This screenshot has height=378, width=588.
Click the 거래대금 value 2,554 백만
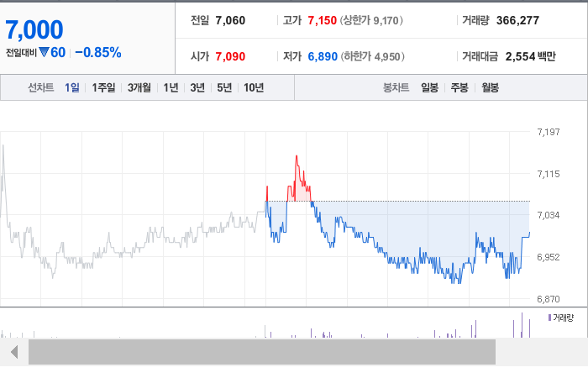click(530, 56)
